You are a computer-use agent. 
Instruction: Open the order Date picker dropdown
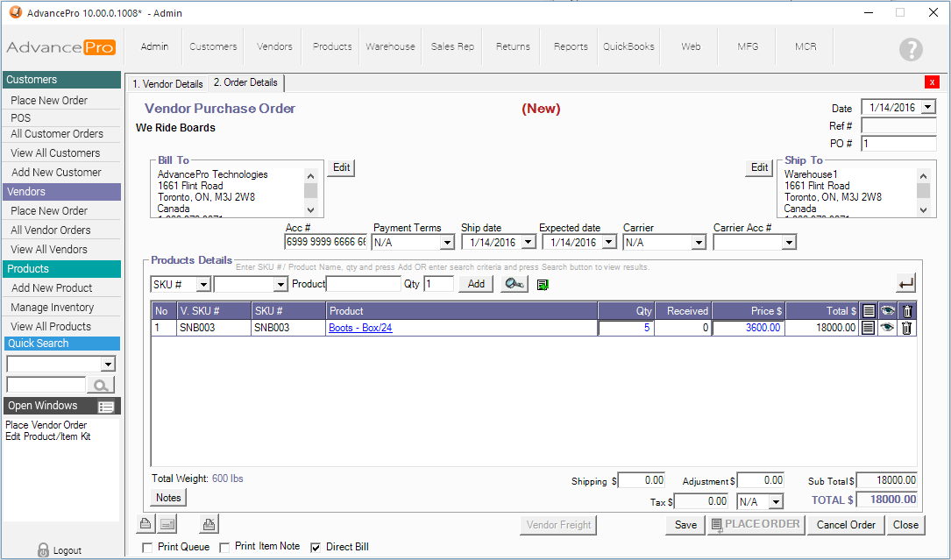(x=927, y=108)
